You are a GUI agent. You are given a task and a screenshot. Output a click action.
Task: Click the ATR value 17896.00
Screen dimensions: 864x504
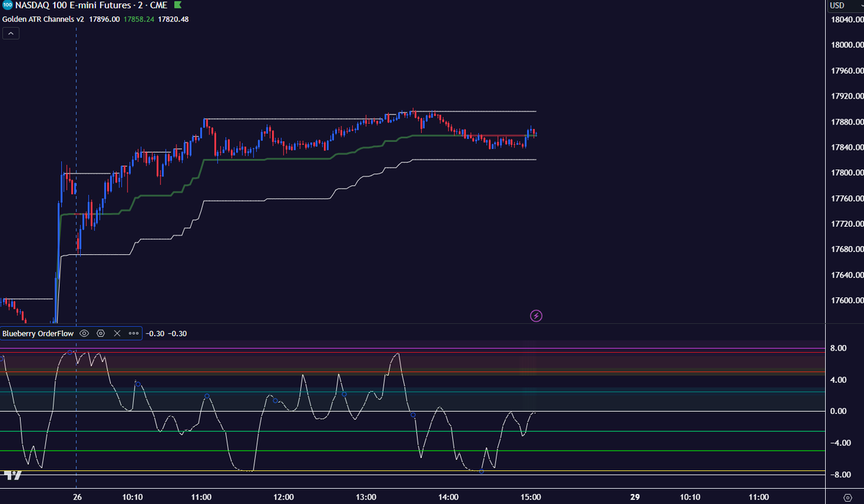tap(104, 19)
